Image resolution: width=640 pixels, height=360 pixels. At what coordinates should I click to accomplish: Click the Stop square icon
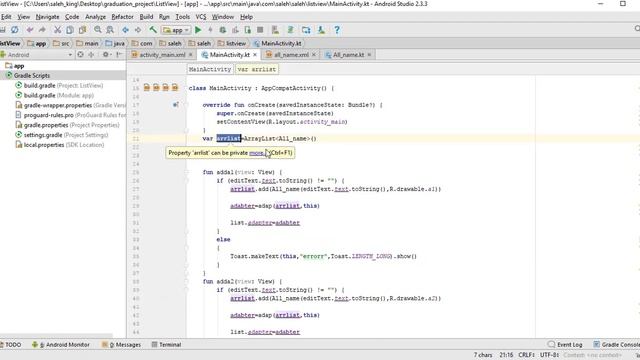(260, 30)
